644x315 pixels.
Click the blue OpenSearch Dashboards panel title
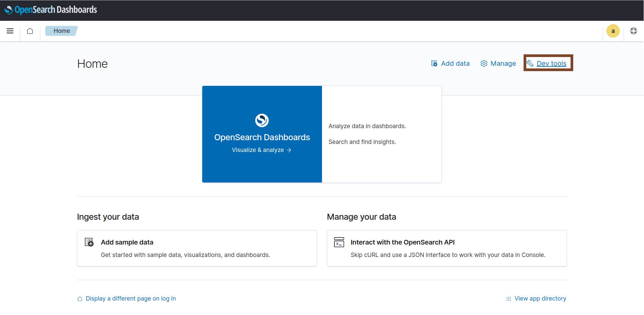(x=262, y=137)
